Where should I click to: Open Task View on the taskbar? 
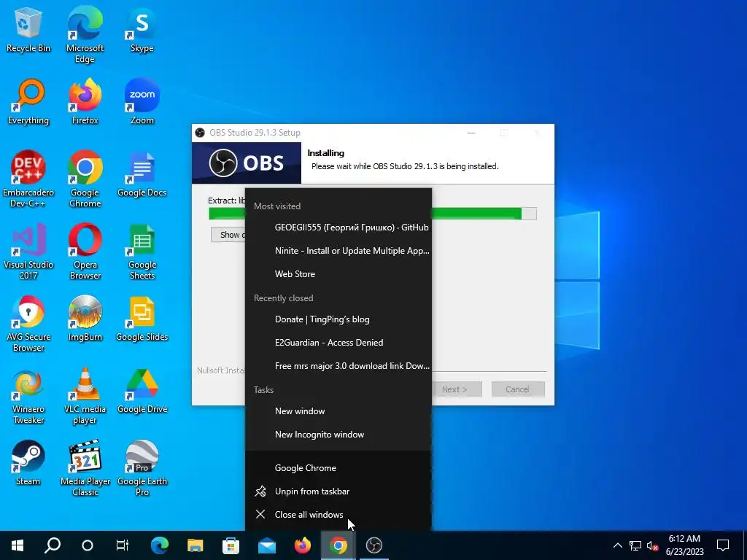123,545
